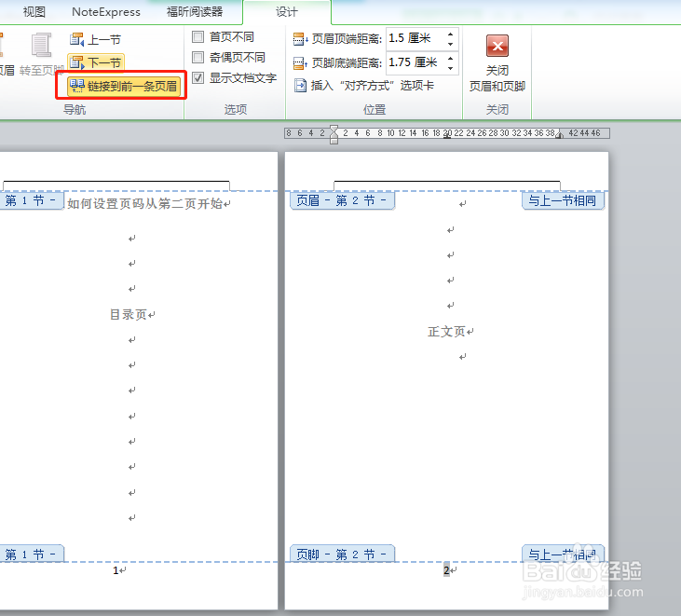Increase footer bottom distance spinner

[450, 58]
